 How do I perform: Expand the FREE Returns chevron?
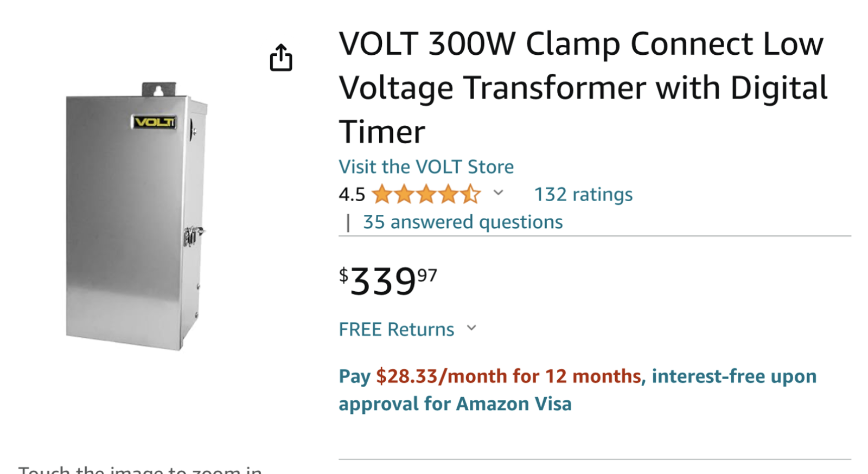471,328
